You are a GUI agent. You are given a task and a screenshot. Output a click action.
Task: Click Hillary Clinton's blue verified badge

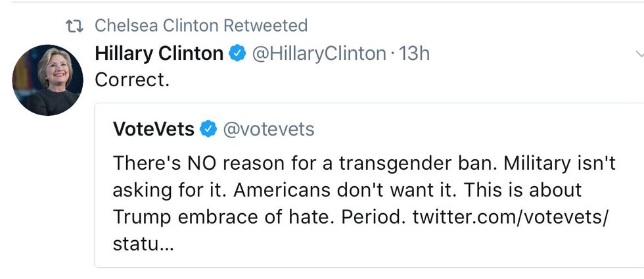point(237,54)
